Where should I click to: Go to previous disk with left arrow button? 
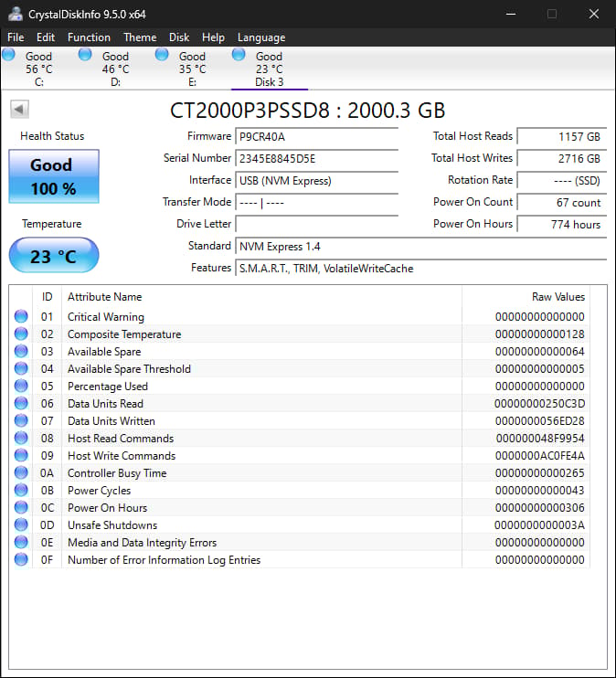[x=19, y=109]
